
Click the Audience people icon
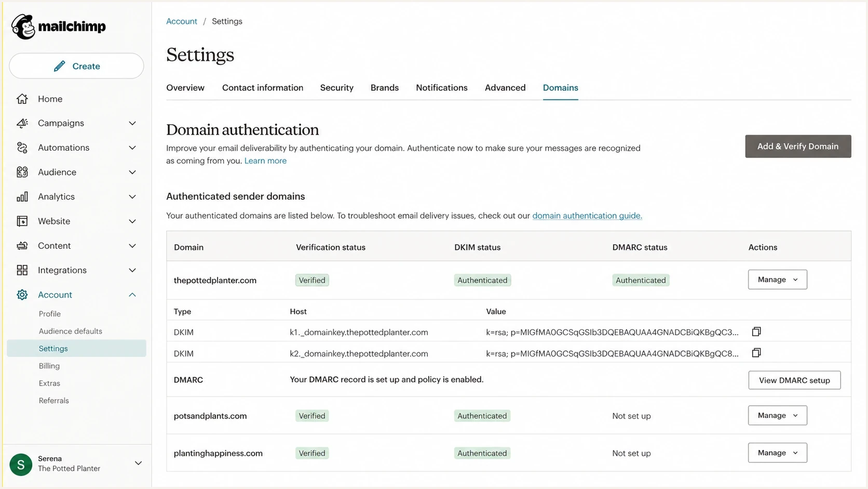coord(22,172)
